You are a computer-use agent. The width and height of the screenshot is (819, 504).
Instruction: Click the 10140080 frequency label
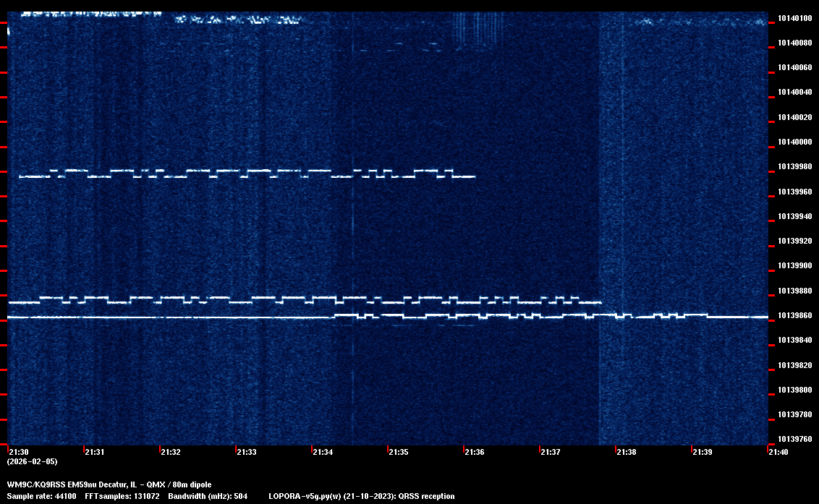point(795,43)
